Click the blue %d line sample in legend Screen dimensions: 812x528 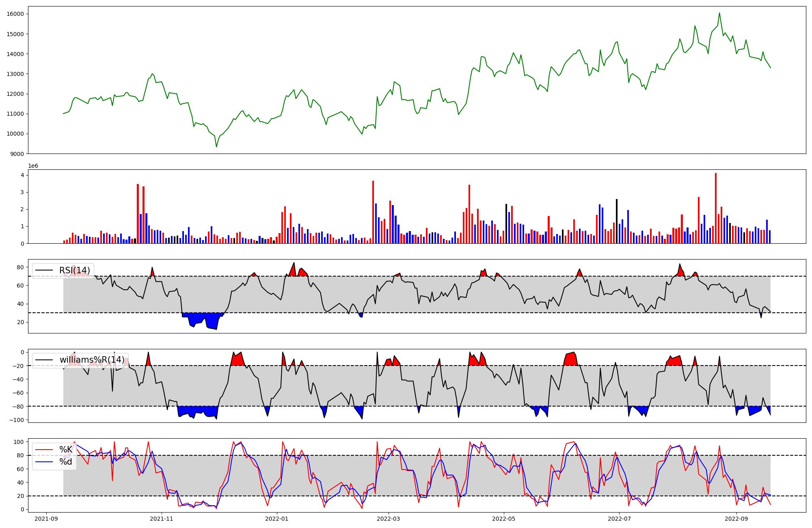[x=44, y=462]
